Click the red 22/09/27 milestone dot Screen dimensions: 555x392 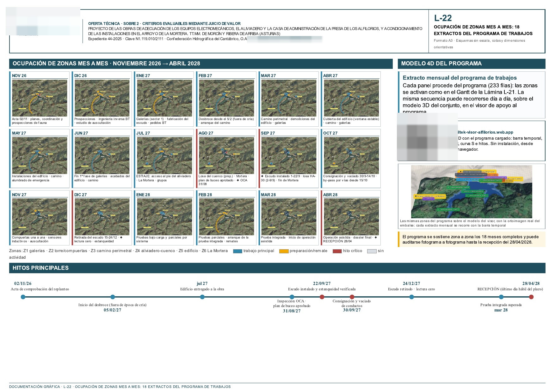(322, 297)
